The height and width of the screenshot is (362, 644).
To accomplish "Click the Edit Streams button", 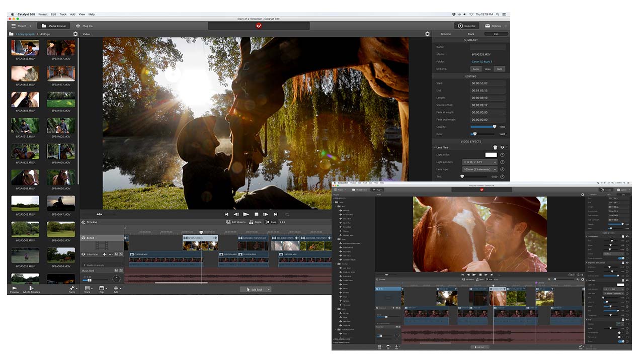I will click(x=236, y=222).
